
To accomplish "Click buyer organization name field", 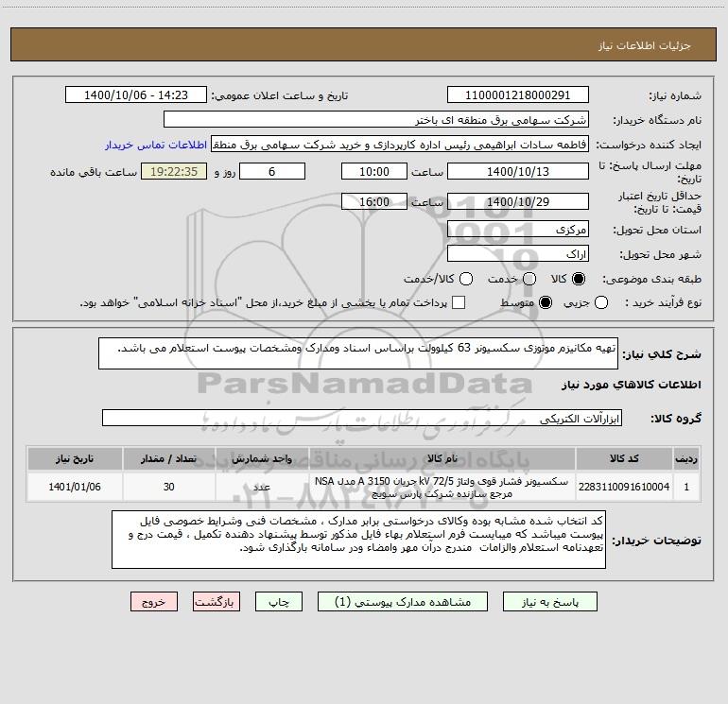I will pyautogui.click(x=376, y=120).
